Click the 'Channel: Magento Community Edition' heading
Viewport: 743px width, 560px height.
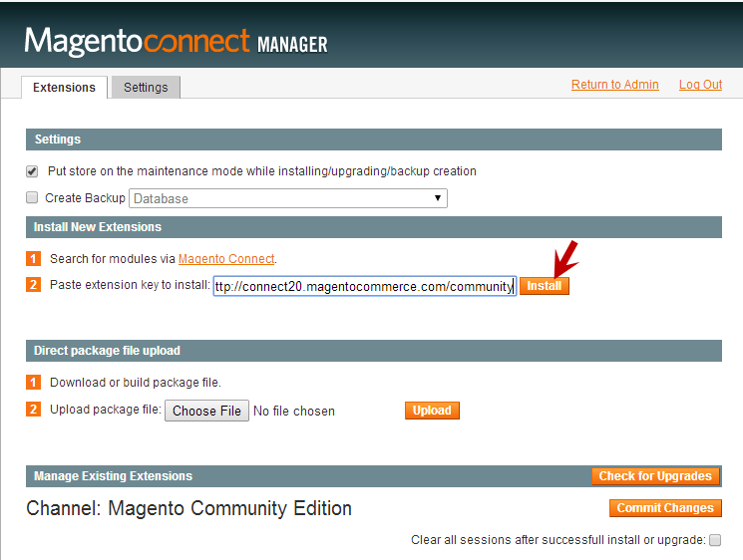(x=189, y=508)
